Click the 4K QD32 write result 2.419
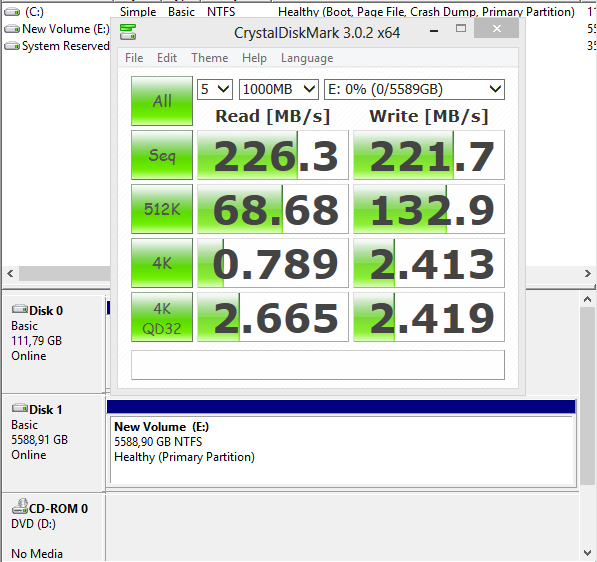This screenshot has height=562, width=597. 429,317
